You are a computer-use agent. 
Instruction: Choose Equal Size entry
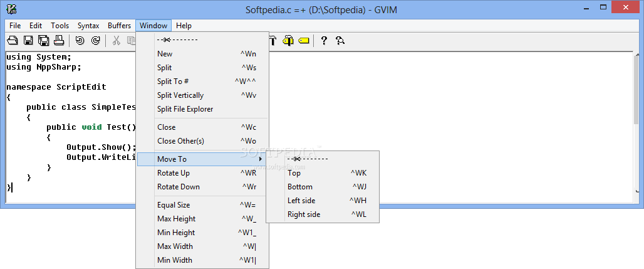pyautogui.click(x=202, y=205)
